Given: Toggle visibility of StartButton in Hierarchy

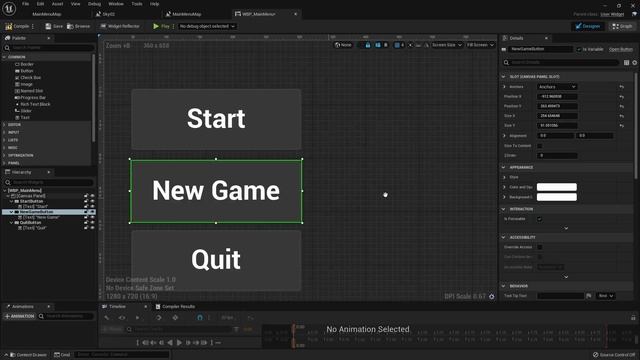Looking at the screenshot, I should pos(92,201).
